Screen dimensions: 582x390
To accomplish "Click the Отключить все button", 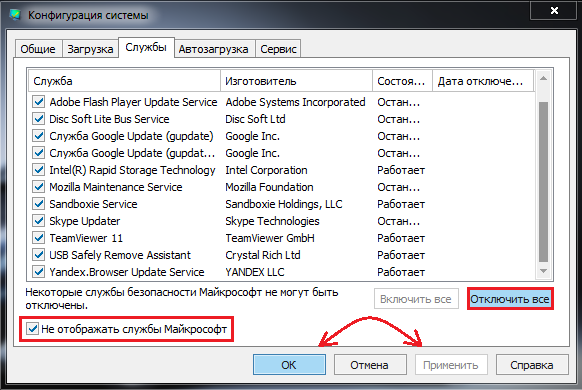I will pyautogui.click(x=510, y=299).
